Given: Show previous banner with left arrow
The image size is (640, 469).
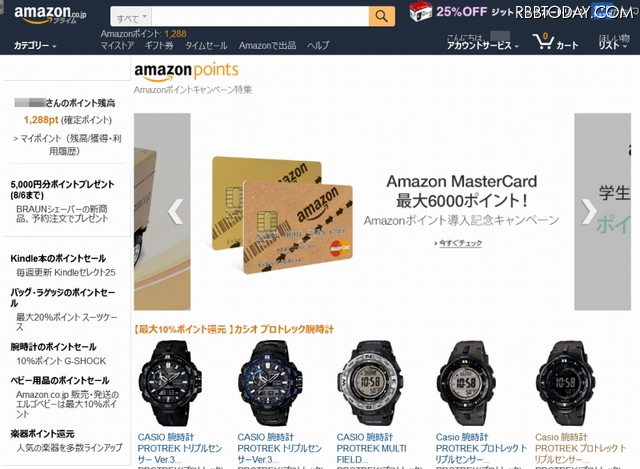Looking at the screenshot, I should [x=176, y=211].
